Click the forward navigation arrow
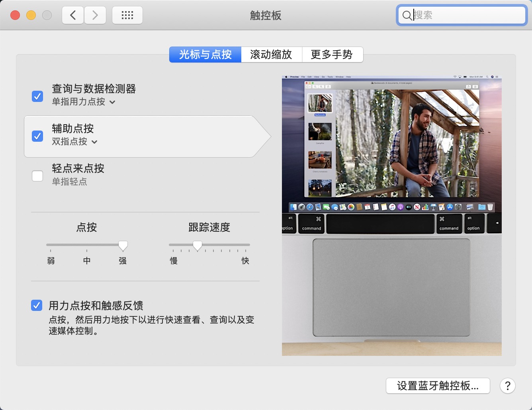This screenshot has width=532, height=410. pyautogui.click(x=95, y=16)
